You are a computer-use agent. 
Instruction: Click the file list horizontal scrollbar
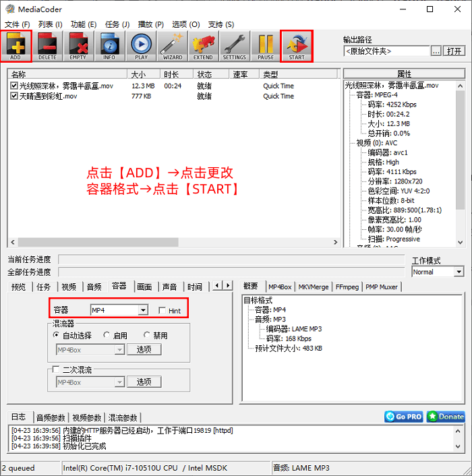pos(174,242)
